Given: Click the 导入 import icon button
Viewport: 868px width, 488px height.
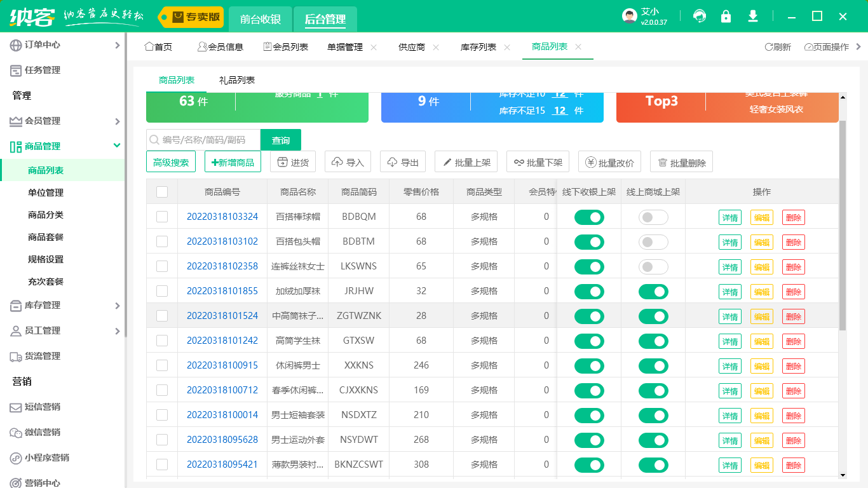Looking at the screenshot, I should click(x=347, y=161).
